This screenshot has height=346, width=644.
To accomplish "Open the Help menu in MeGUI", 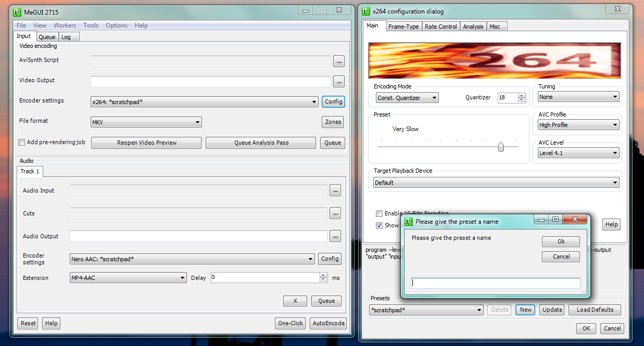I will tap(141, 25).
